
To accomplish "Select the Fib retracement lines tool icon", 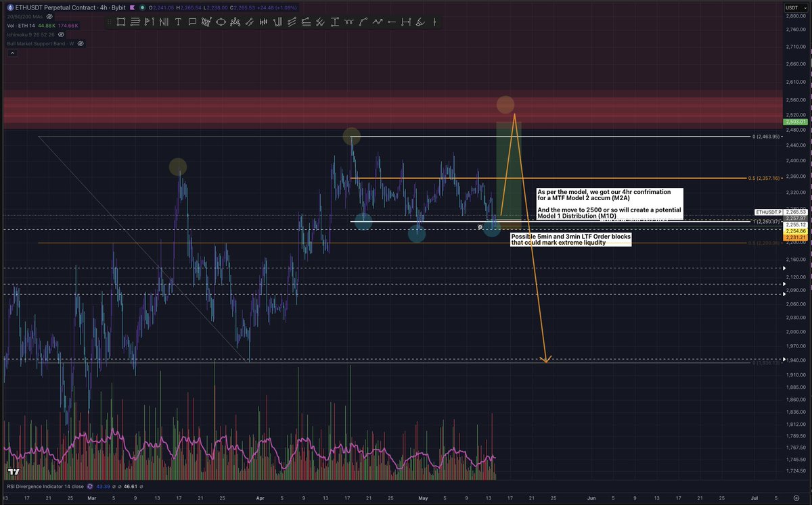I will (306, 22).
